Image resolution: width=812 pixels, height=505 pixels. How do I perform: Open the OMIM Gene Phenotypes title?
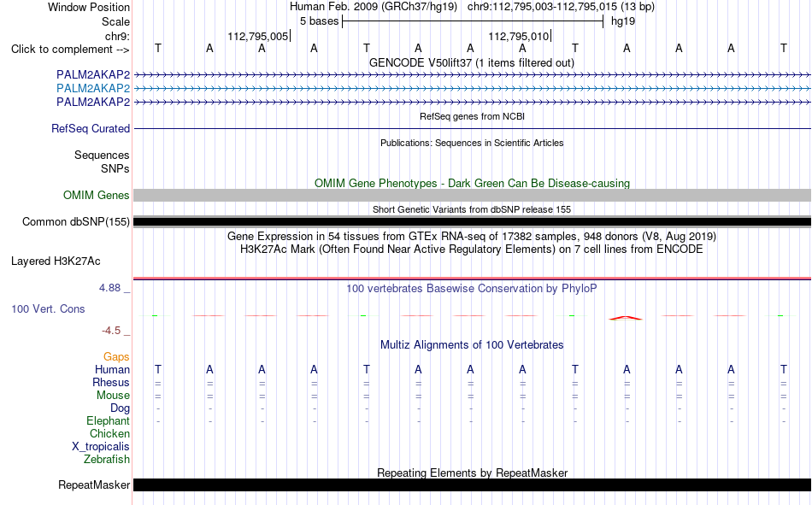click(472, 184)
